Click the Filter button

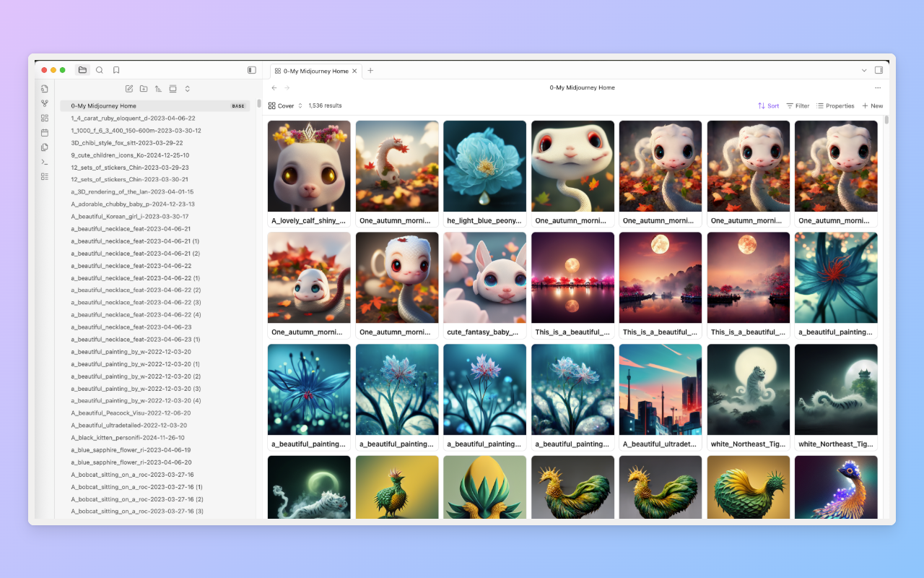point(798,105)
